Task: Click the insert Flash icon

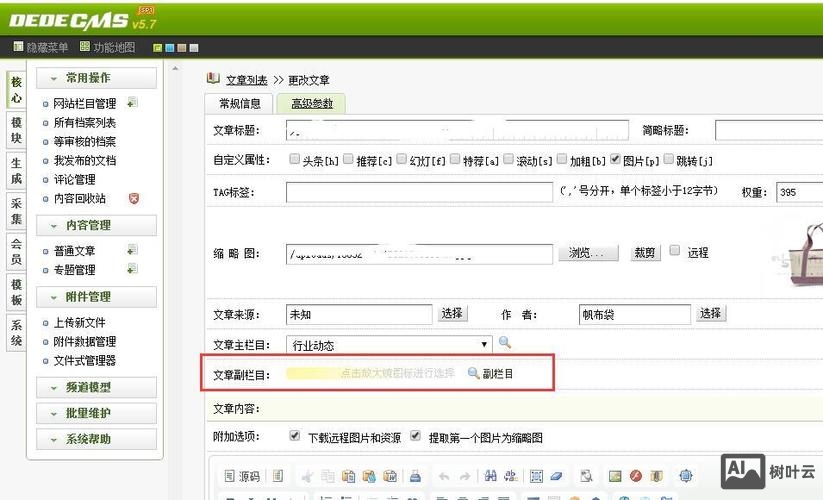Action: [x=636, y=476]
